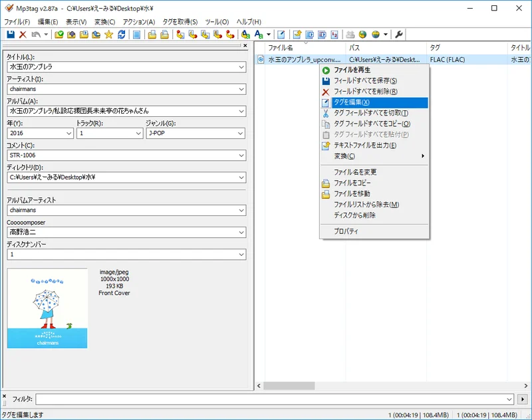Screen dimensions: 532x420
Task: Click the undo arrow toolbar icon
Action: click(x=36, y=35)
